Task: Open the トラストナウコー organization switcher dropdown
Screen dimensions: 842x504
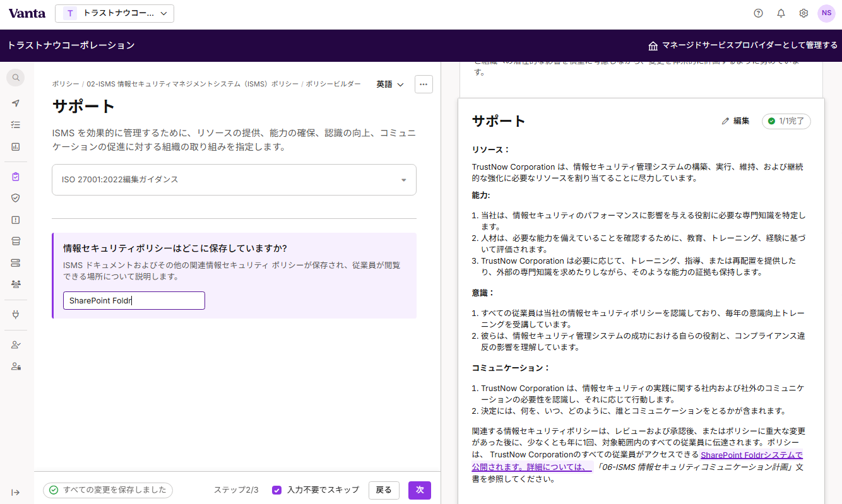Action: coord(114,13)
